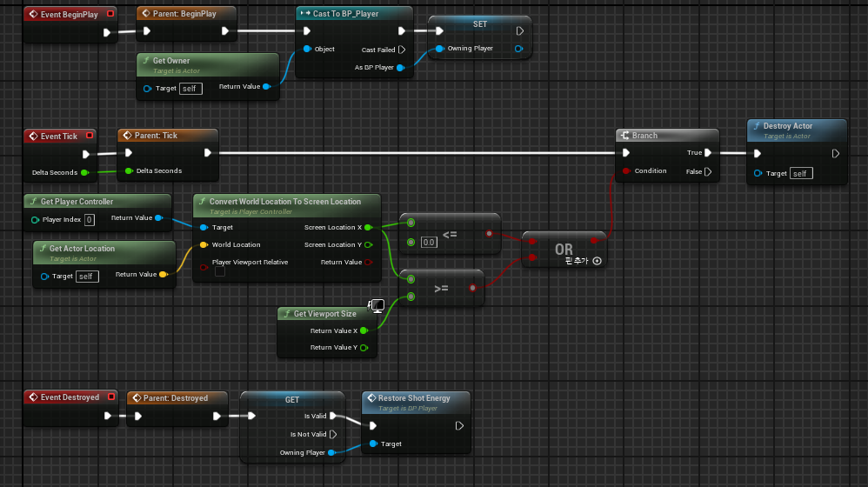The width and height of the screenshot is (868, 487).
Task: Select the GET validated node header
Action: pos(292,399)
